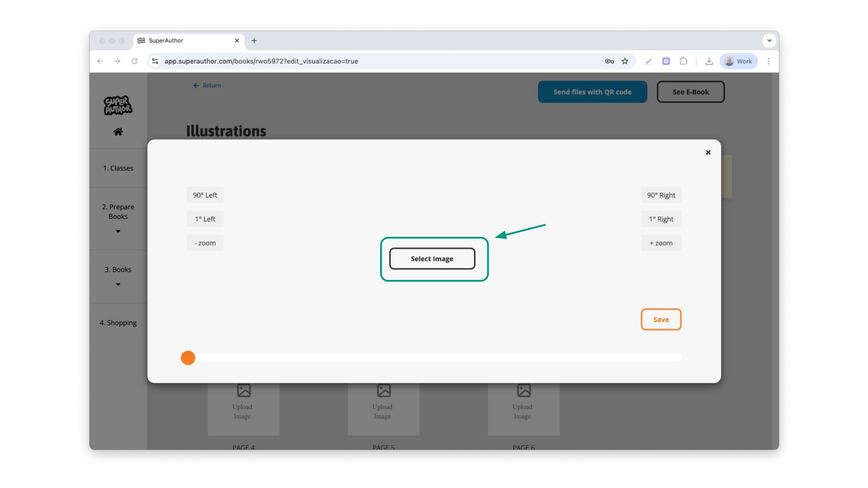Image resolution: width=868 pixels, height=488 pixels.
Task: Click the Super Author logo
Action: (x=118, y=106)
